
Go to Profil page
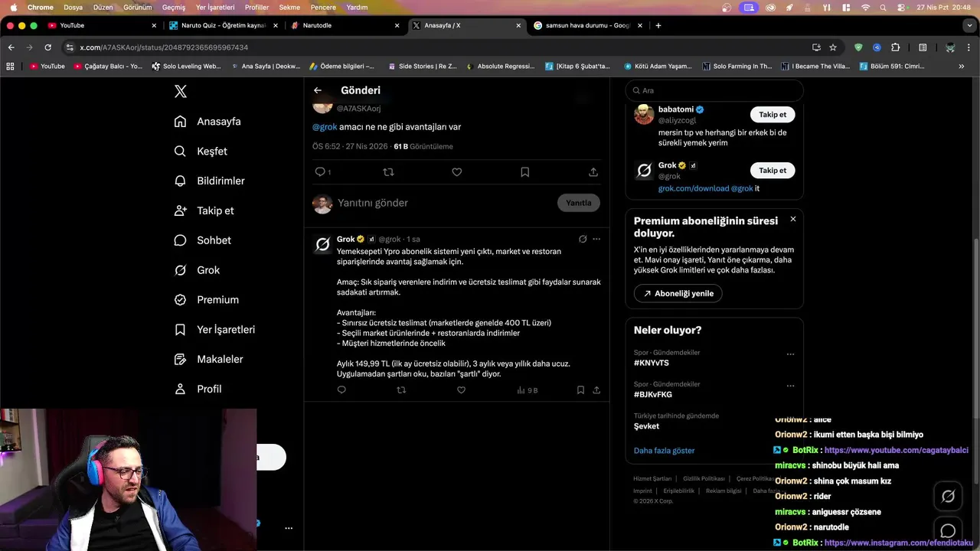pyautogui.click(x=198, y=389)
